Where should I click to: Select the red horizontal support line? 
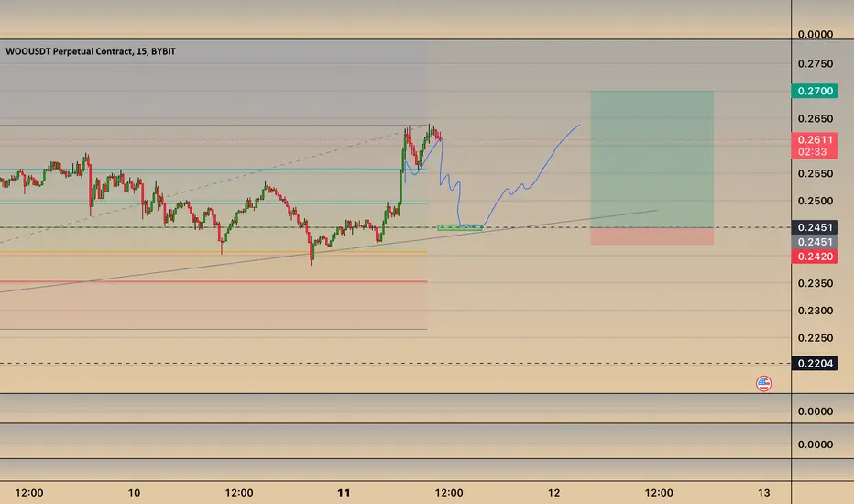(x=213, y=281)
